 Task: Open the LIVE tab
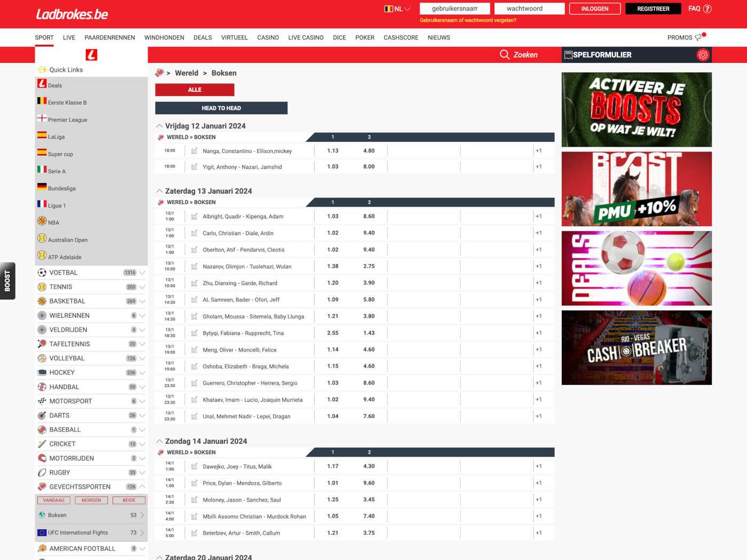69,37
